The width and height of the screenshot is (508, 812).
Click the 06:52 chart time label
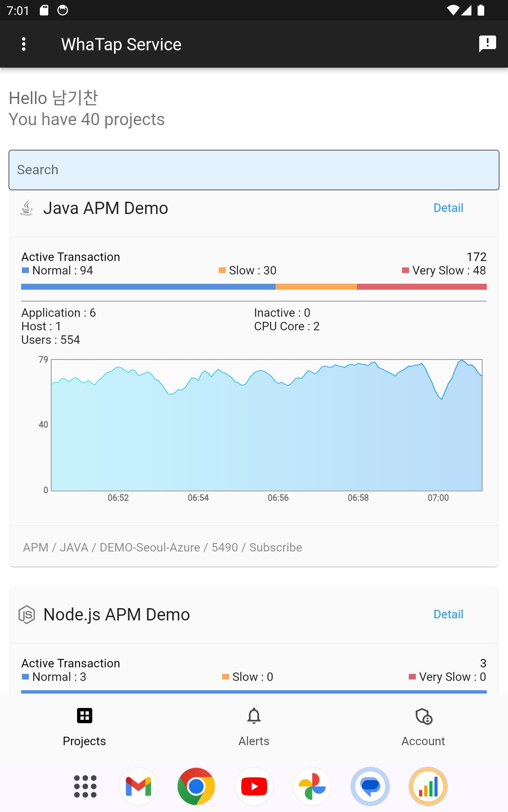point(118,498)
